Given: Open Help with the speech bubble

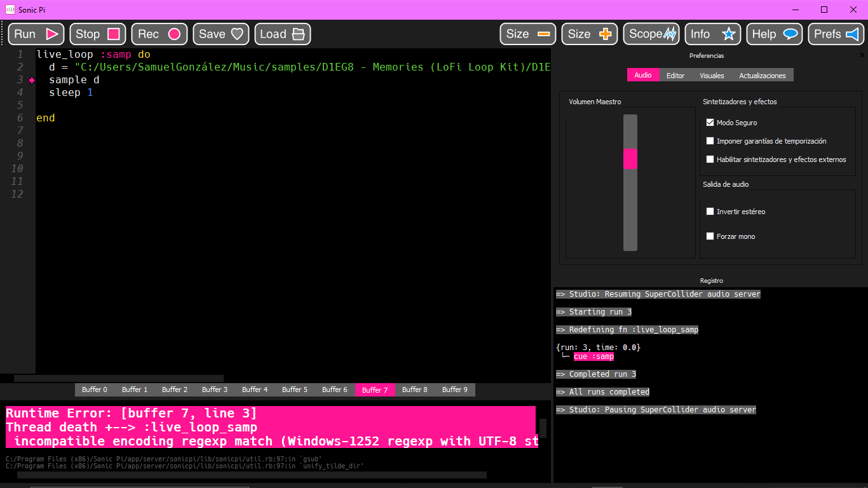Looking at the screenshot, I should [x=775, y=34].
